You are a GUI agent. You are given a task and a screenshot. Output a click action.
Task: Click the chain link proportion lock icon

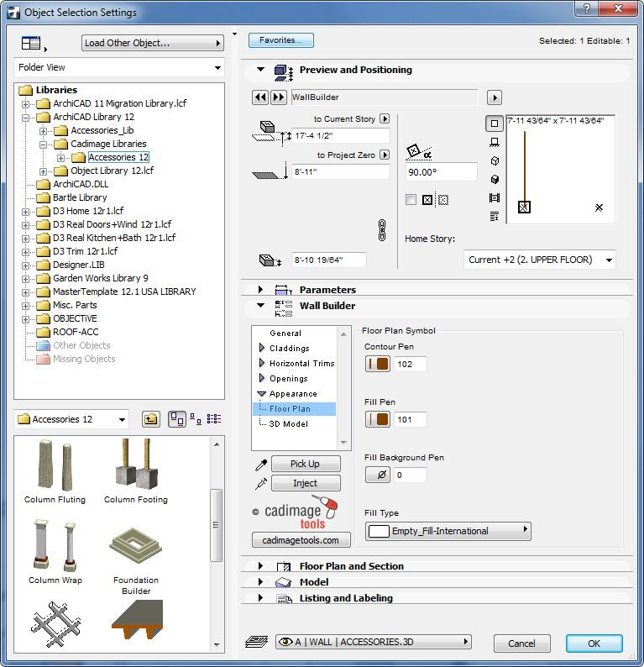click(x=382, y=230)
